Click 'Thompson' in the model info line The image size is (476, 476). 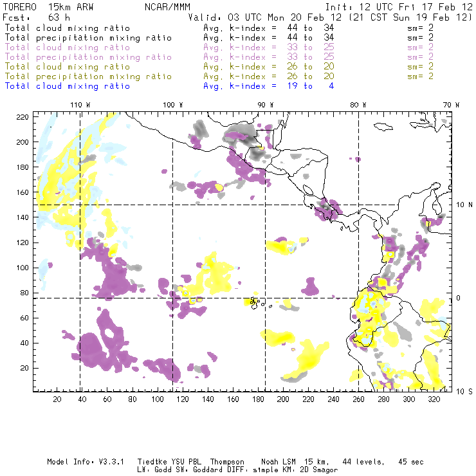click(227, 462)
